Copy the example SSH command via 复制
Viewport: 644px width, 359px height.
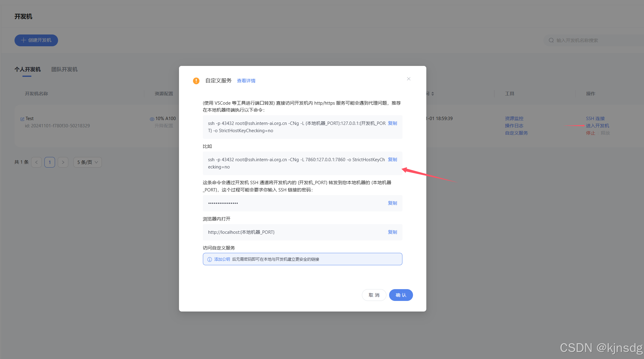(392, 159)
